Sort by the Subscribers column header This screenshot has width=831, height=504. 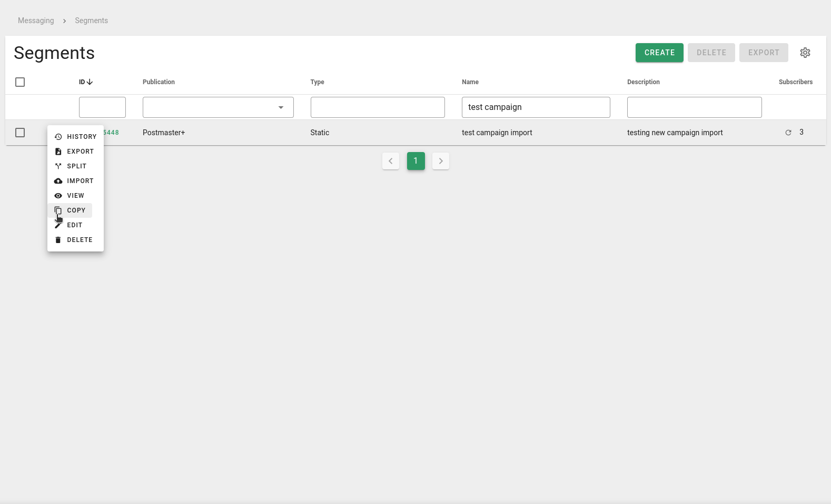point(796,82)
